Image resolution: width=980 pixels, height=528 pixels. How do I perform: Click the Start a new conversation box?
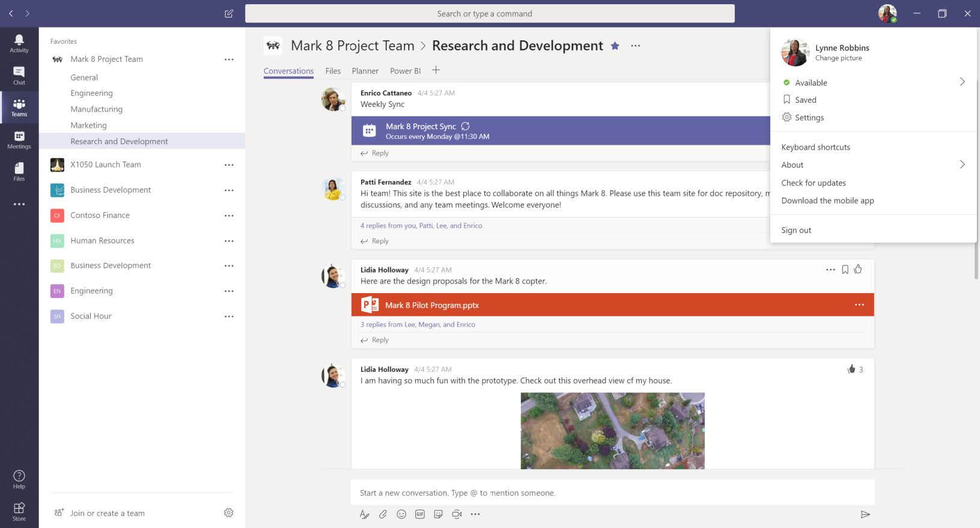coord(612,493)
